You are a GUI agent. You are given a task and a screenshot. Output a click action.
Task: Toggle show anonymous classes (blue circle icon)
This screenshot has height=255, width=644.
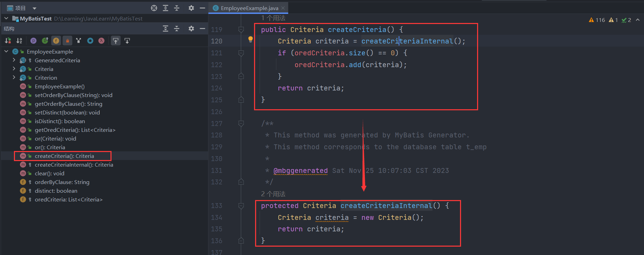pos(90,41)
